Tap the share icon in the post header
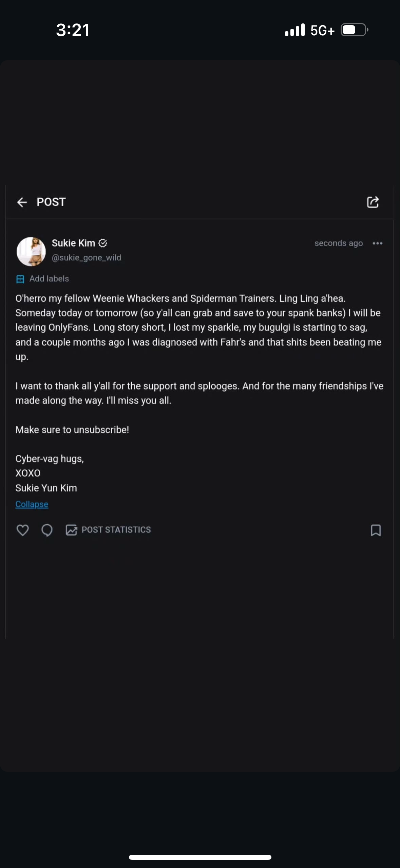 373,202
